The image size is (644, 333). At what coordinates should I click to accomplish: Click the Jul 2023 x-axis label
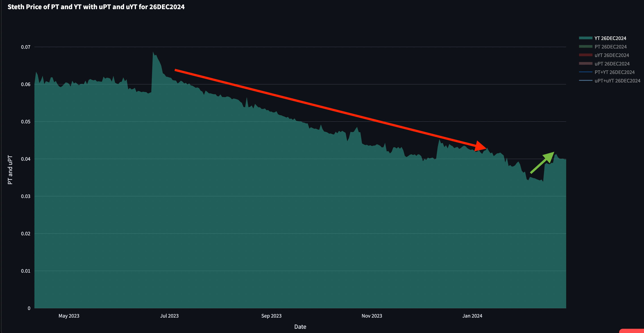169,316
